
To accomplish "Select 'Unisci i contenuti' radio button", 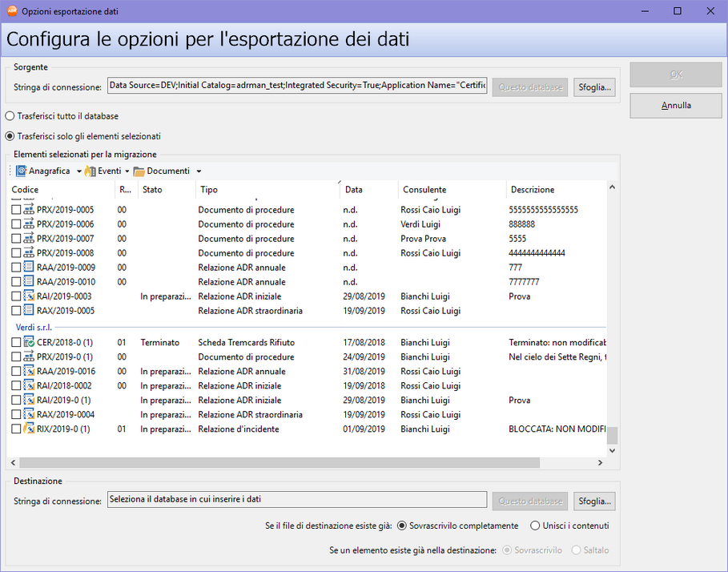I will coord(535,526).
